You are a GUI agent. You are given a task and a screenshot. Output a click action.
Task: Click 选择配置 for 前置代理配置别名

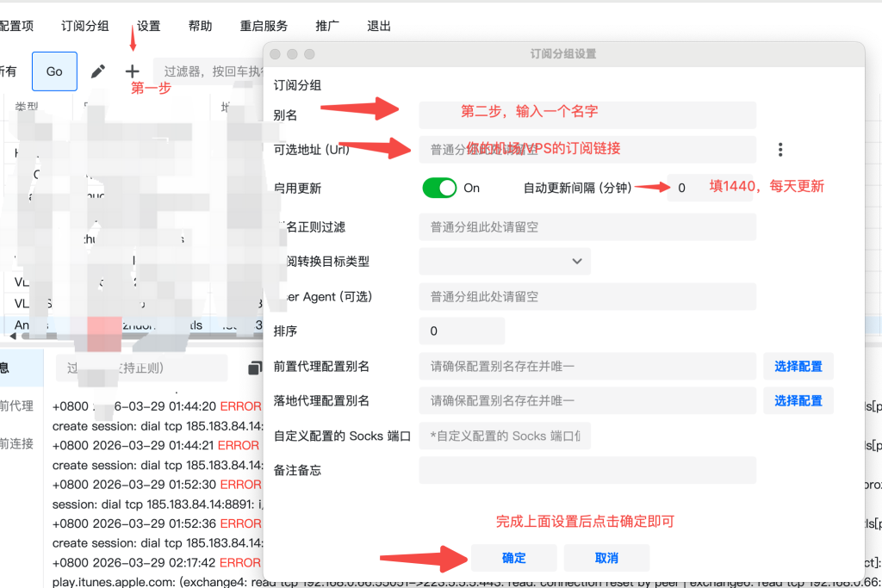click(x=798, y=366)
